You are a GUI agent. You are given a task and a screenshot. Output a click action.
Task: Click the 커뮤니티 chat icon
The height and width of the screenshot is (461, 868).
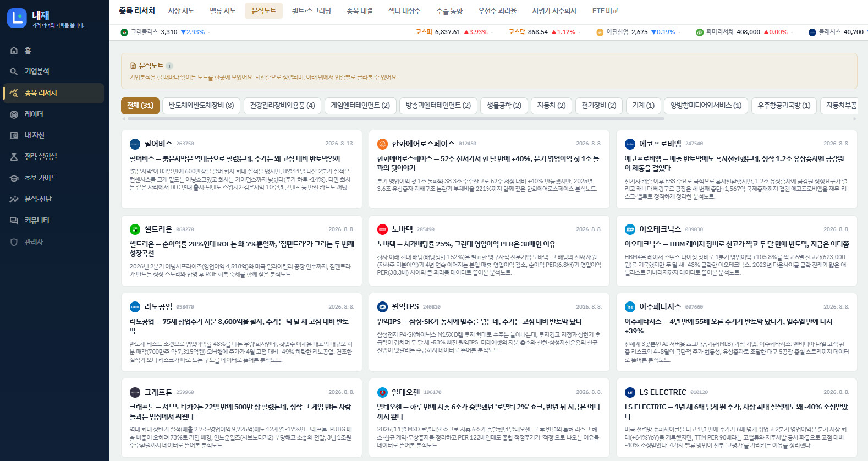point(14,221)
